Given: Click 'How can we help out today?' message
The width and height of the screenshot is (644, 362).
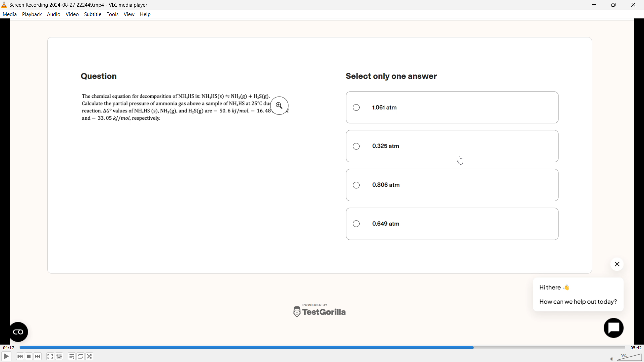Looking at the screenshot, I should (578, 302).
